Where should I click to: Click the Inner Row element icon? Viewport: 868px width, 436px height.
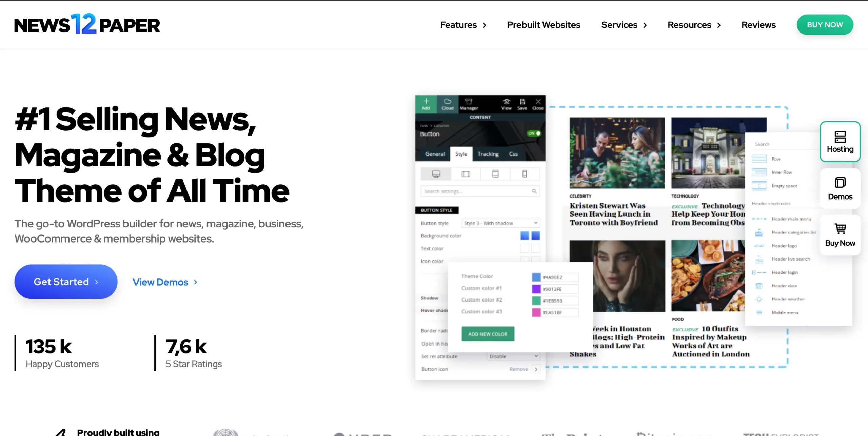759,172
